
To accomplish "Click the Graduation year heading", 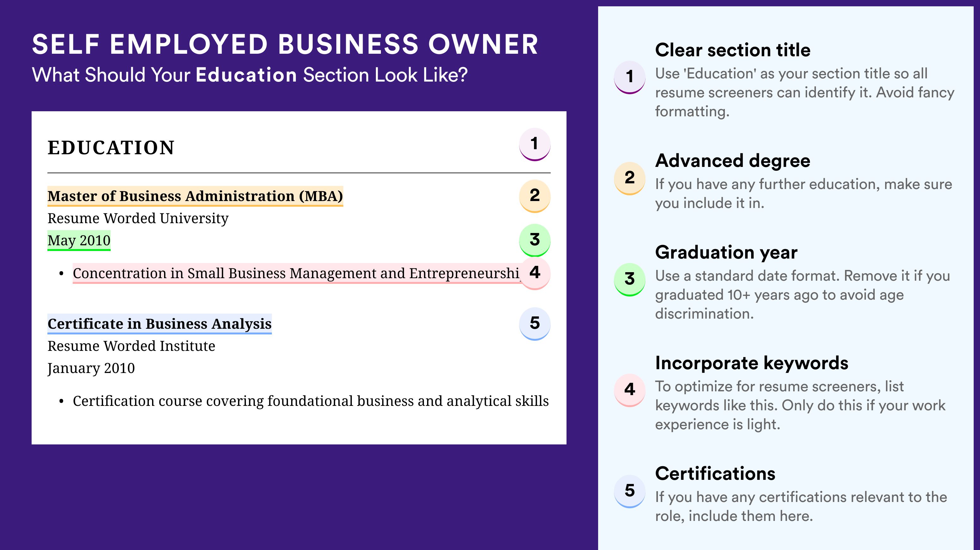I will click(x=726, y=252).
